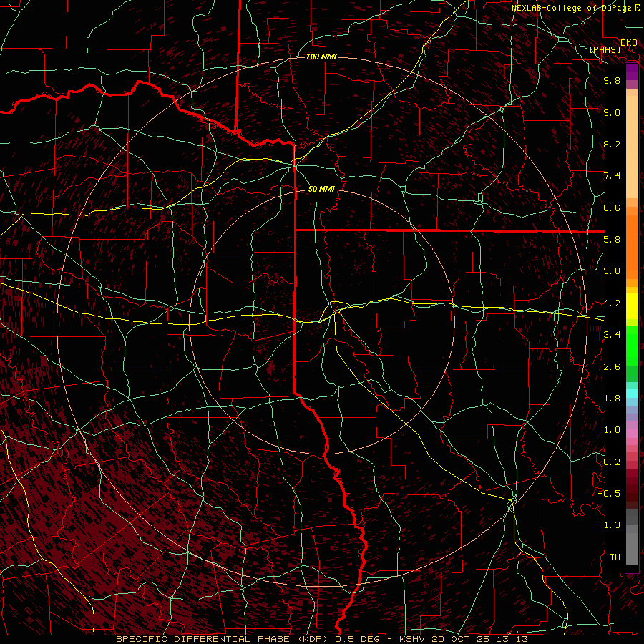
Task: Click the 9.0 scale value
Action: click(x=612, y=112)
